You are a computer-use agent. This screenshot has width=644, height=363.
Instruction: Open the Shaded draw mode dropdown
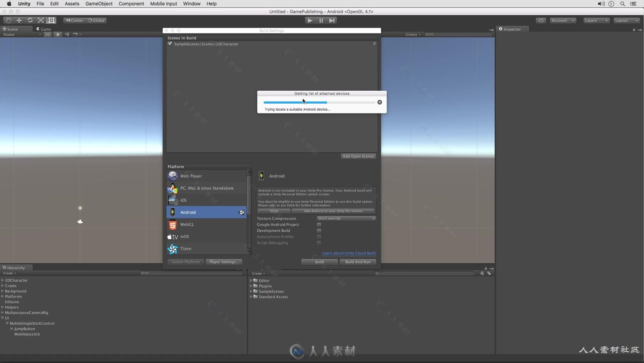21,35
